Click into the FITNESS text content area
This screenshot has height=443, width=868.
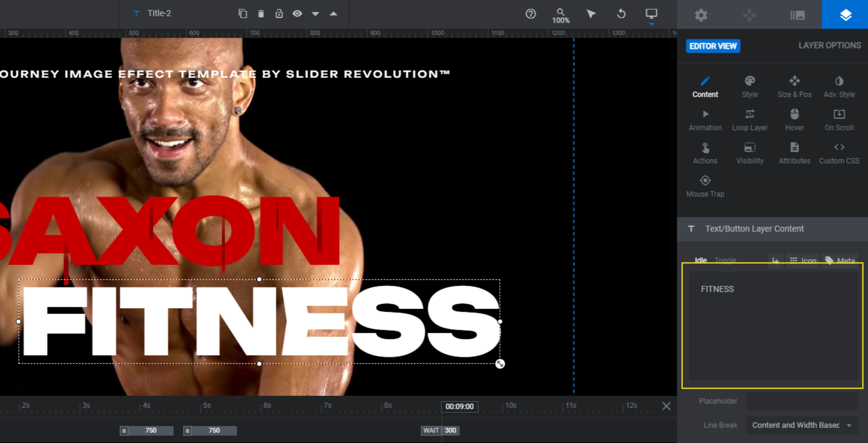[773, 325]
